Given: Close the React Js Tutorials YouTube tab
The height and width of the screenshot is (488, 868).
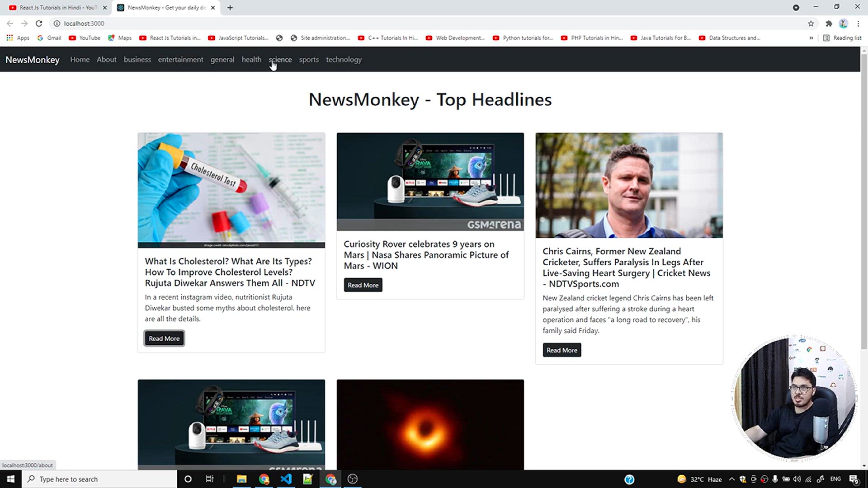Looking at the screenshot, I should (x=105, y=8).
